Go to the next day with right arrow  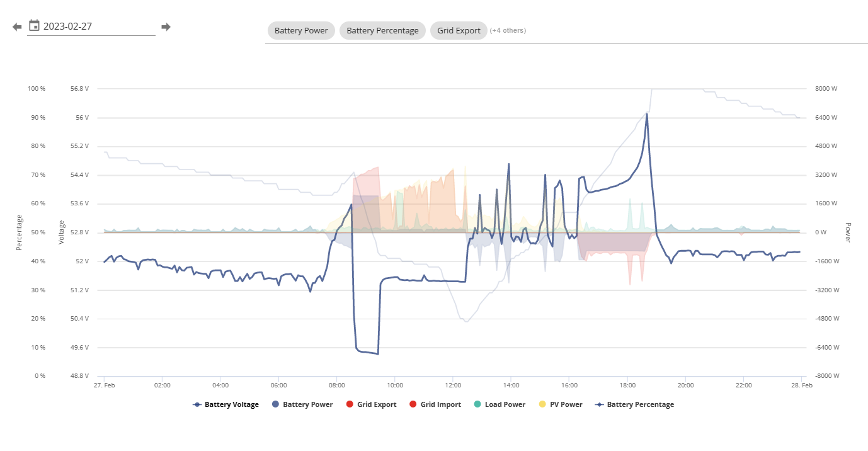pyautogui.click(x=166, y=27)
